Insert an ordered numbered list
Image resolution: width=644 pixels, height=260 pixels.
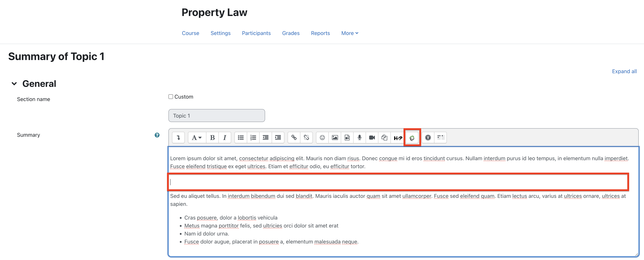[x=253, y=137]
